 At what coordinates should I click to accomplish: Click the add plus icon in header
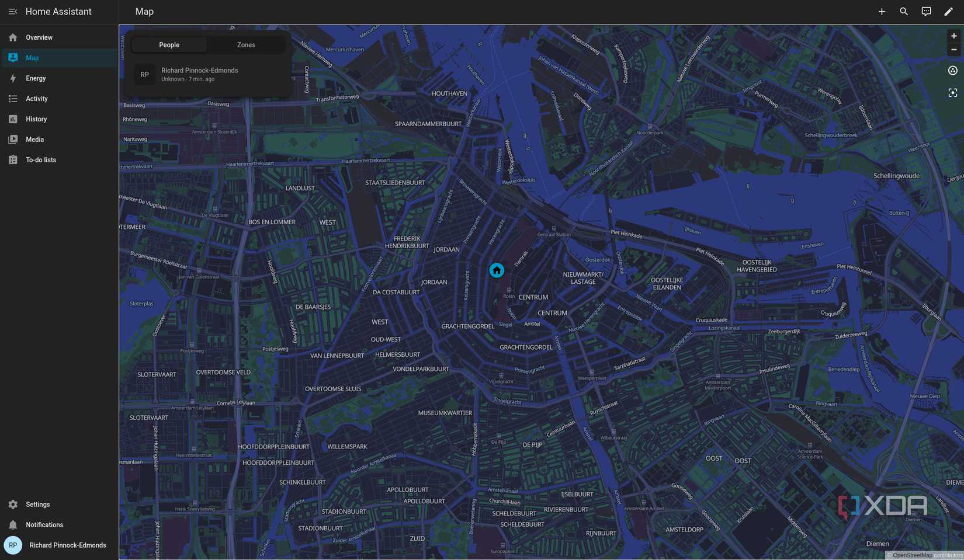pos(882,12)
